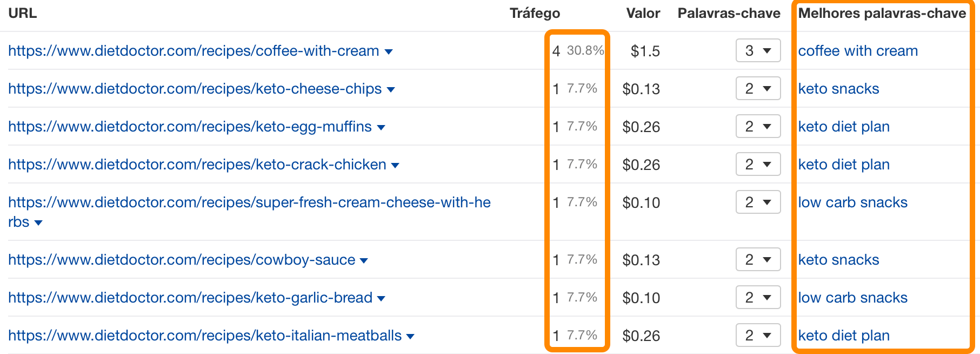
Task: Open the keto-egg-muffins recipe link
Action: tap(190, 127)
